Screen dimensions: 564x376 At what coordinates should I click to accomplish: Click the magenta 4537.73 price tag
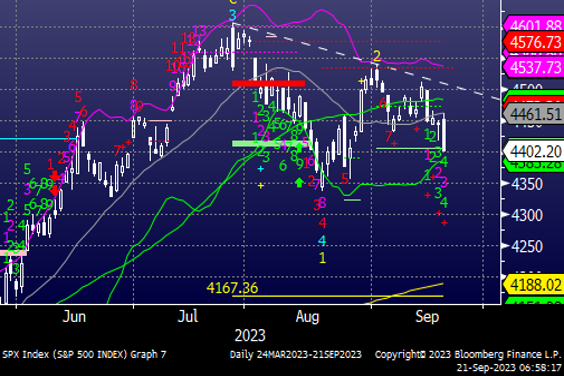[x=533, y=67]
